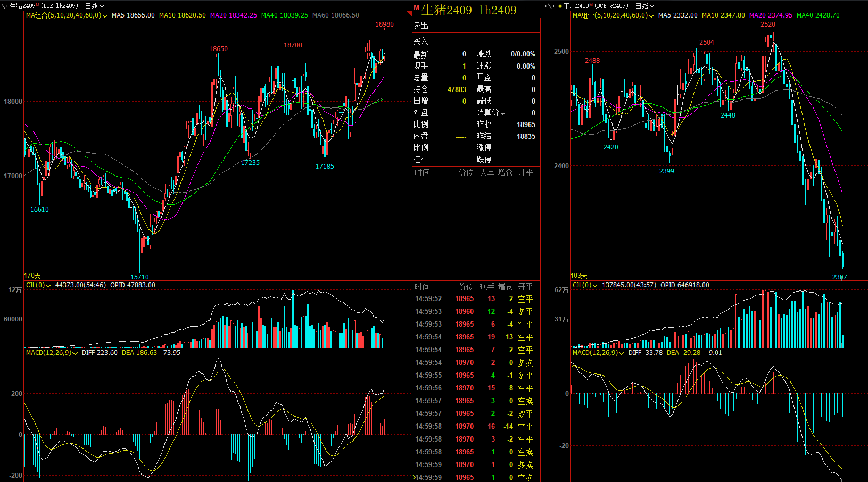The image size is (868, 482).
Task: Click the link icon beside 生猪2409 chart title
Action: (5, 6)
